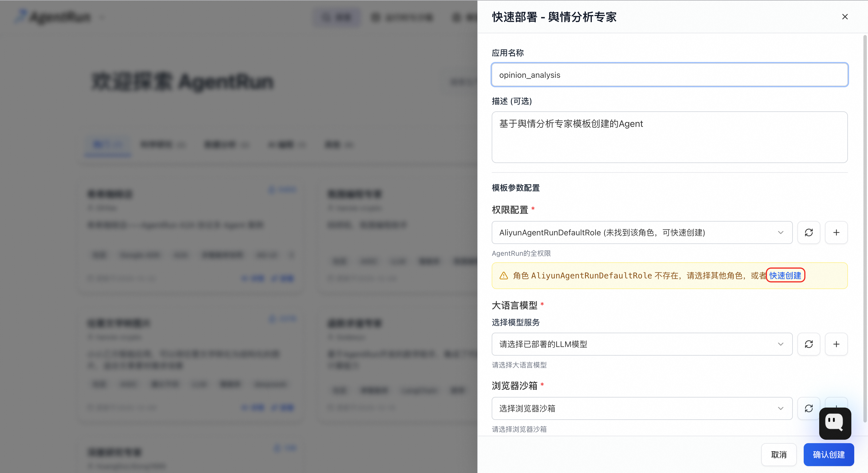Viewport: 868px width, 473px height.
Task: Open the 请选择已部署的LLM模型 dropdown
Action: pyautogui.click(x=642, y=344)
